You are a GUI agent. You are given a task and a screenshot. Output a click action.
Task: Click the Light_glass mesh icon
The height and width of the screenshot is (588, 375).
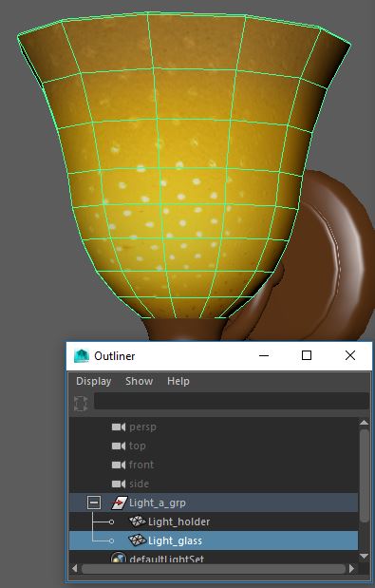point(137,541)
